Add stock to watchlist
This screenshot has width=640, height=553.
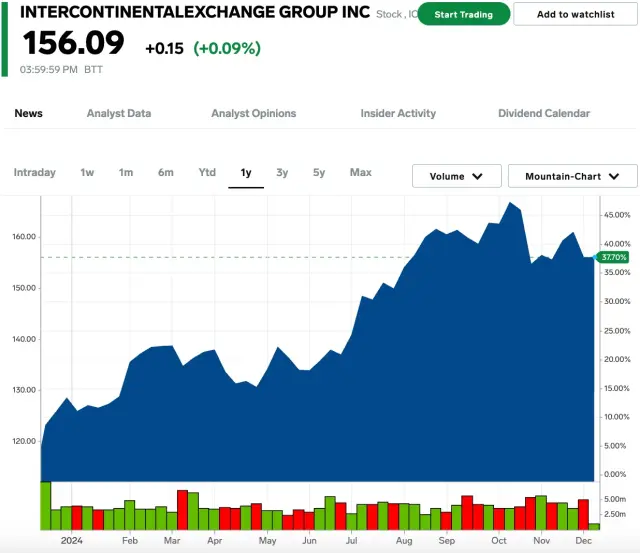(x=575, y=15)
